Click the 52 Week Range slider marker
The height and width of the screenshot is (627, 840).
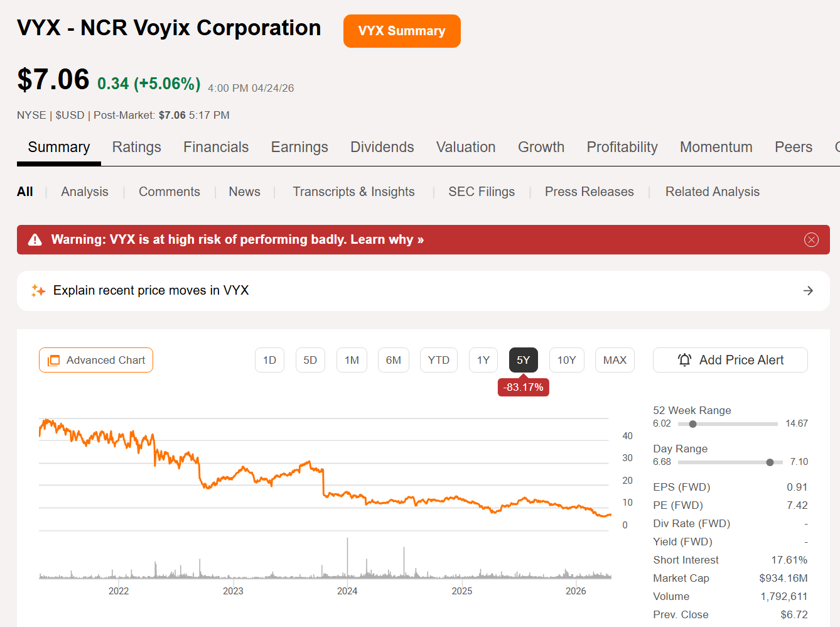coord(692,424)
